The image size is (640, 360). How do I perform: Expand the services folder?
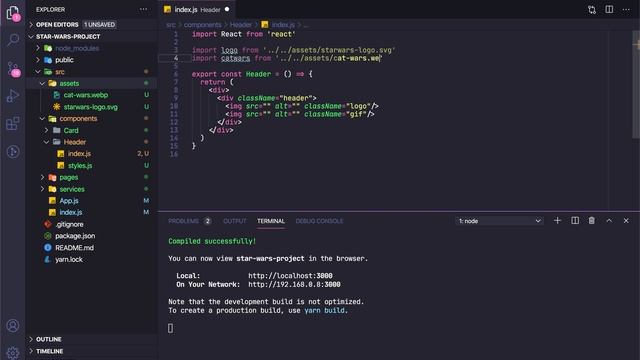click(72, 189)
